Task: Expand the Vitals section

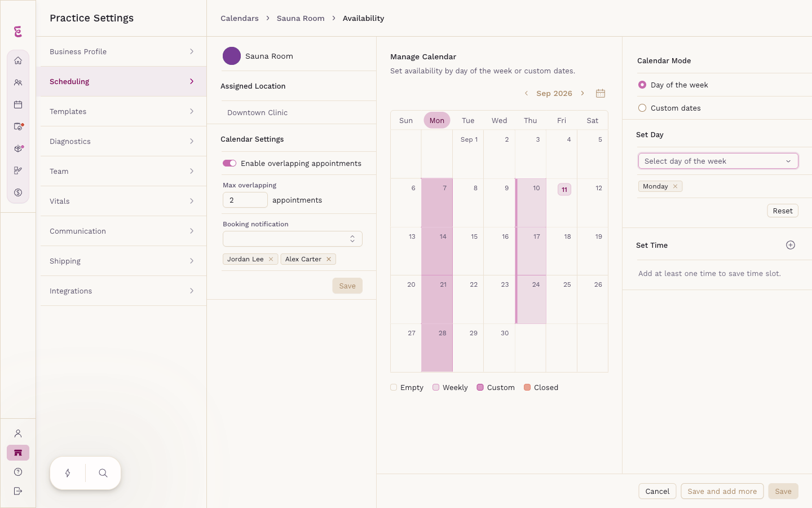Action: 123,201
